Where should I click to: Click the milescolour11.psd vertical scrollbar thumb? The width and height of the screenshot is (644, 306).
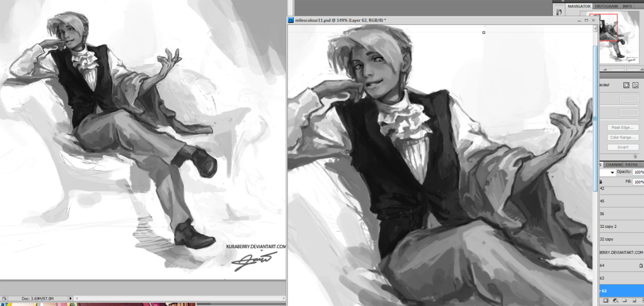[595, 118]
